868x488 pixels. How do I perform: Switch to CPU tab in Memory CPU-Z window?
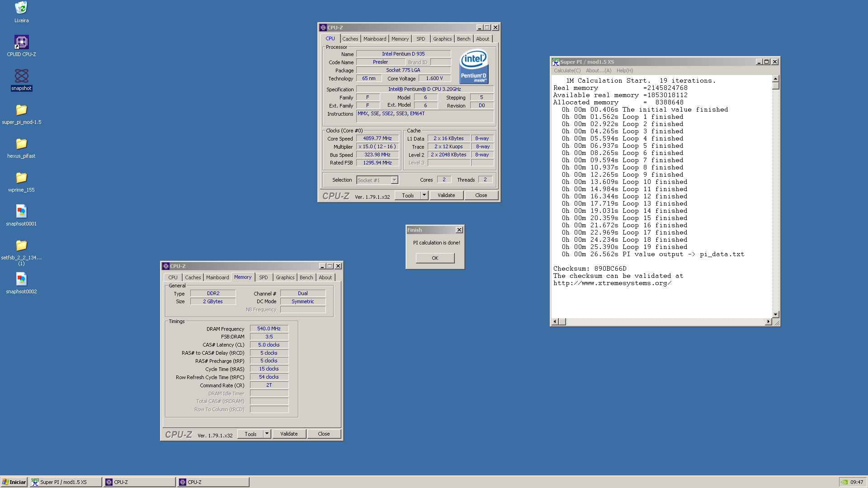173,277
